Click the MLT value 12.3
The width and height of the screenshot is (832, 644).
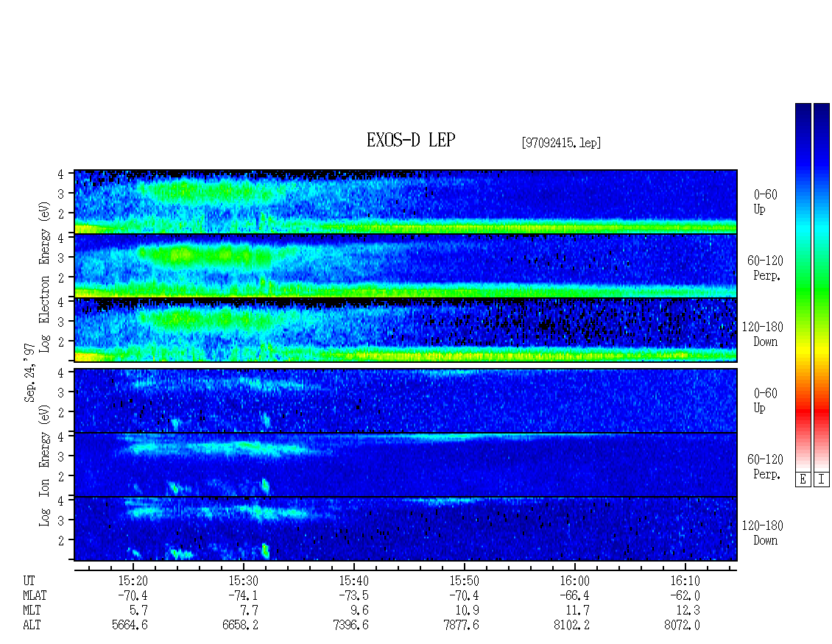click(688, 611)
